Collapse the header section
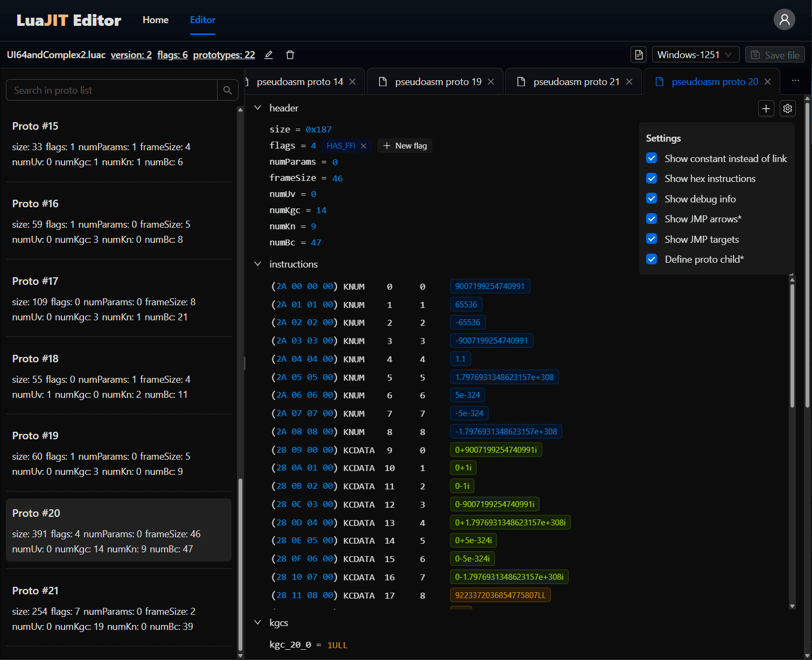Image resolution: width=812 pixels, height=660 pixels. coord(257,108)
